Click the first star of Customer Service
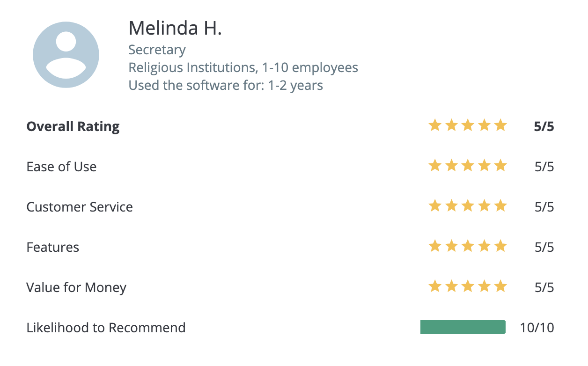The width and height of the screenshot is (588, 366). coord(435,206)
